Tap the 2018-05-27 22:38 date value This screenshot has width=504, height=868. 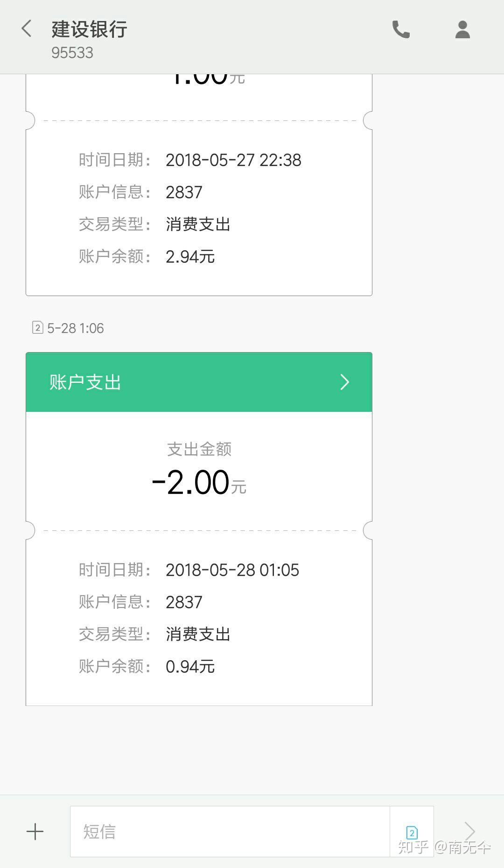click(233, 160)
